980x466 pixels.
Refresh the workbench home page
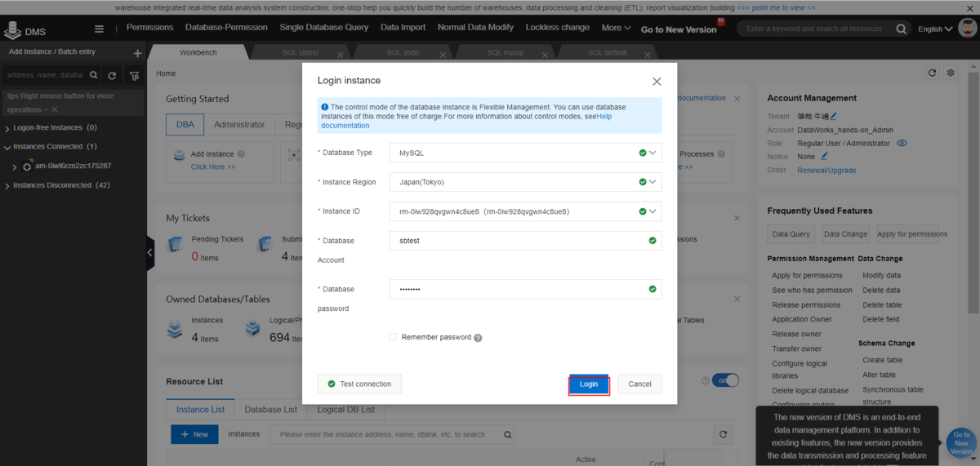[x=933, y=73]
